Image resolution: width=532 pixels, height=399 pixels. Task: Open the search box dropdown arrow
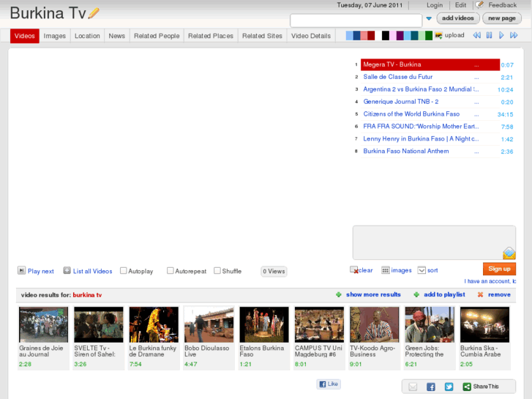pyautogui.click(x=429, y=18)
